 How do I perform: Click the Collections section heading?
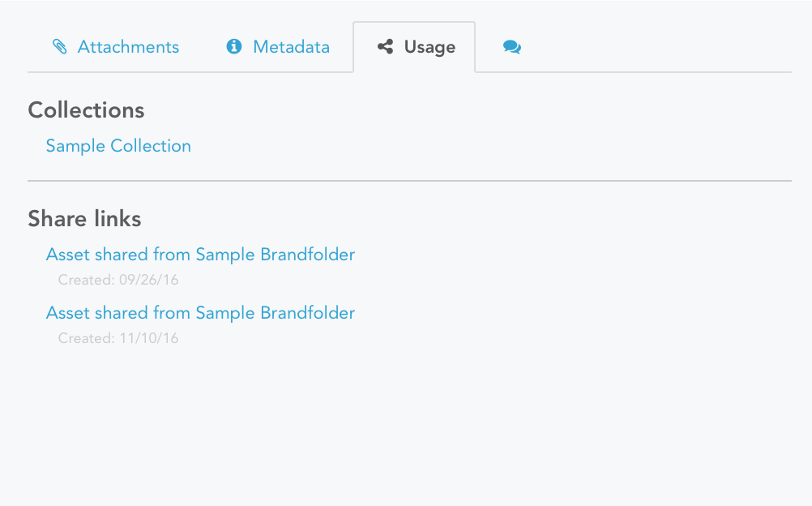tap(86, 110)
